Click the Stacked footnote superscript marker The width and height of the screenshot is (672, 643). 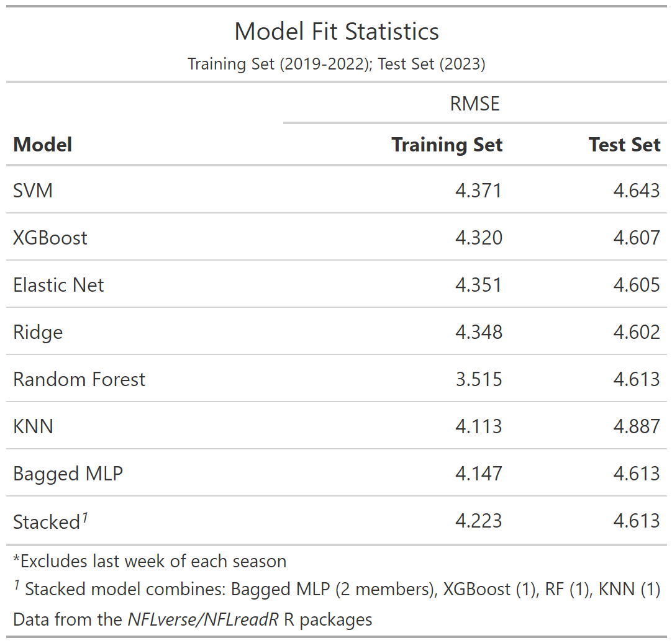(84, 517)
